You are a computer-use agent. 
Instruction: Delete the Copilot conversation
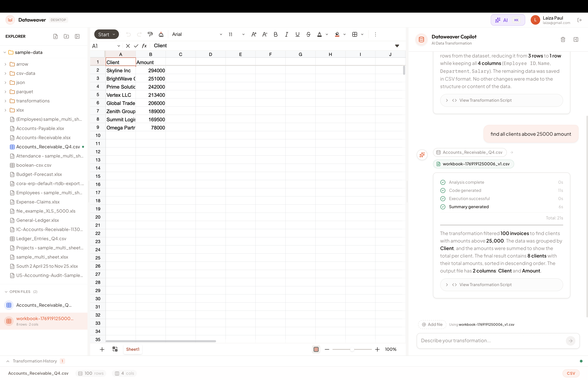(x=563, y=39)
